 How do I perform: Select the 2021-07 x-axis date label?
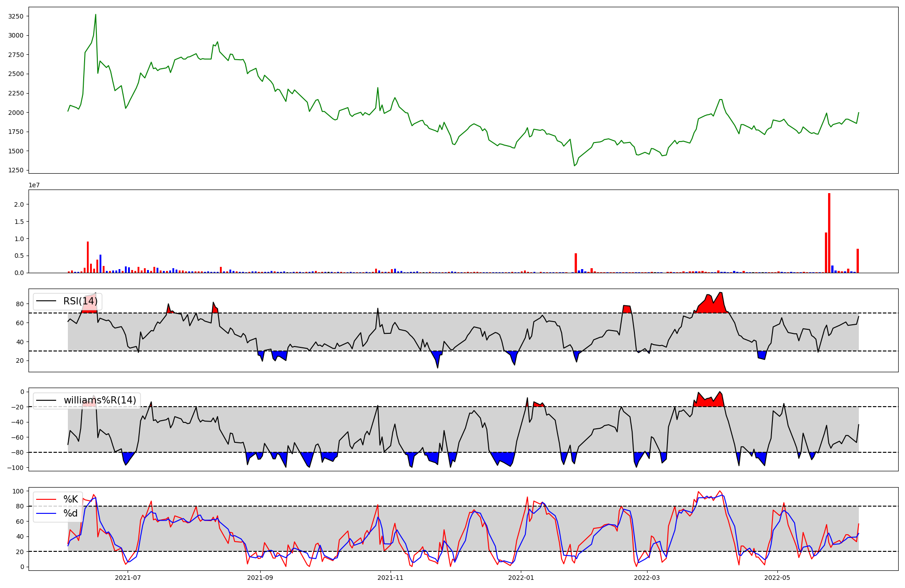[128, 578]
